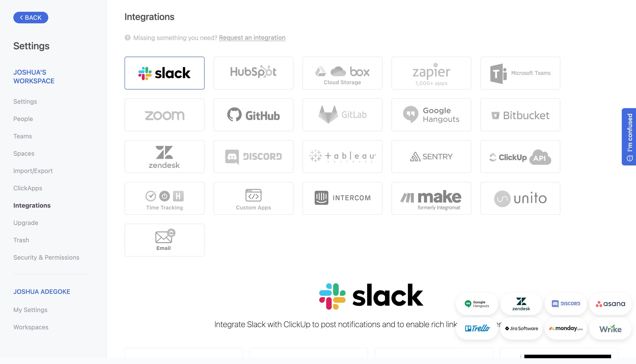Viewport: 636px width, 364px height.
Task: Open the Make (Integromat) integration panel
Action: 431,198
